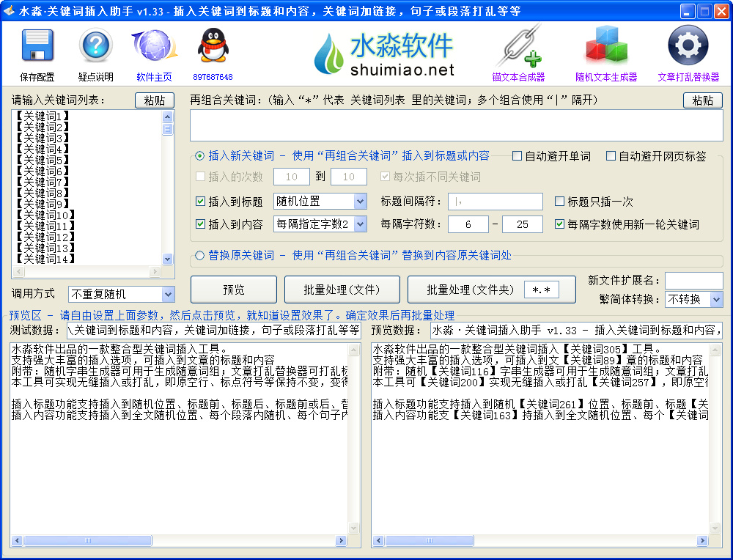Screen dimensions: 733x560
Task: Select the 替换原关键词 radio button
Action: coord(199,256)
